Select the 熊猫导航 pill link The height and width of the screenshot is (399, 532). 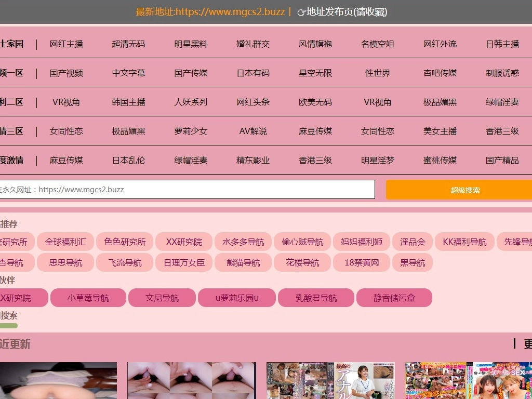coord(243,262)
